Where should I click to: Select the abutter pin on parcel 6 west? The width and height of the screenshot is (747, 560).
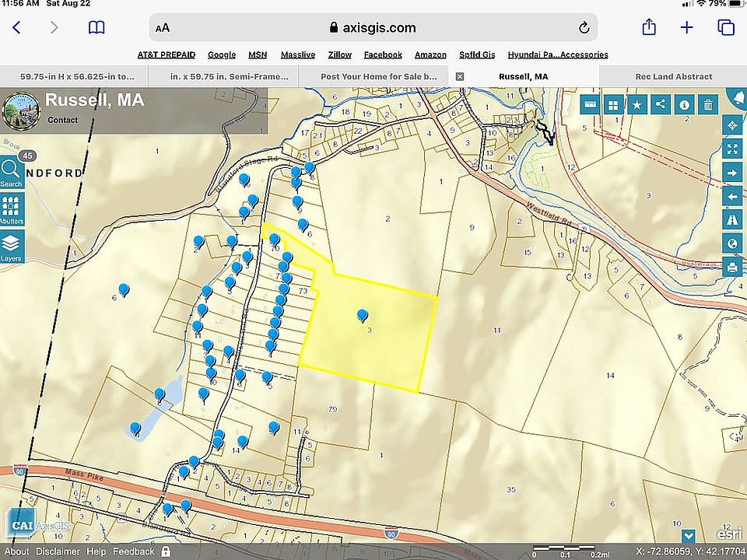124,289
